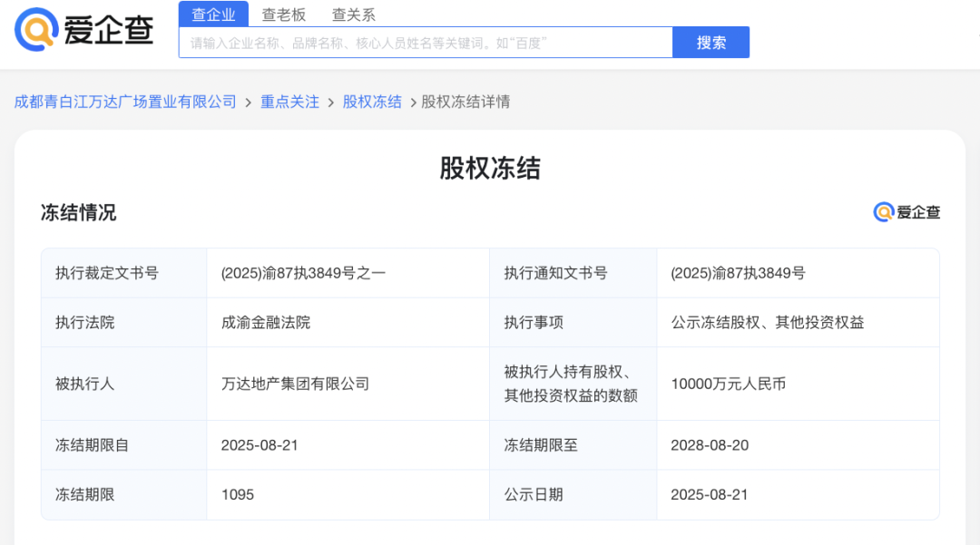This screenshot has width=980, height=545.
Task: Click the 公示日期 label cell
Action: point(573,494)
